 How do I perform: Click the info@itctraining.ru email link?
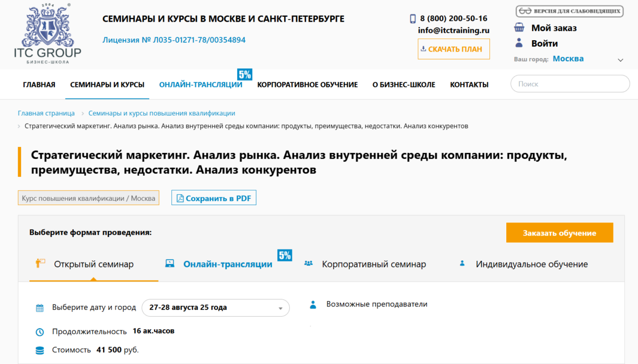(x=454, y=30)
